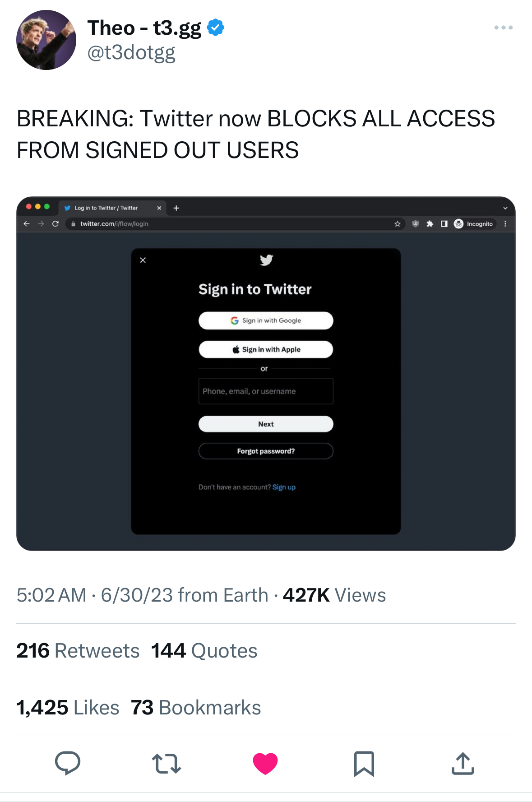
Task: Open the 1,425 Likes list
Action: (x=68, y=708)
